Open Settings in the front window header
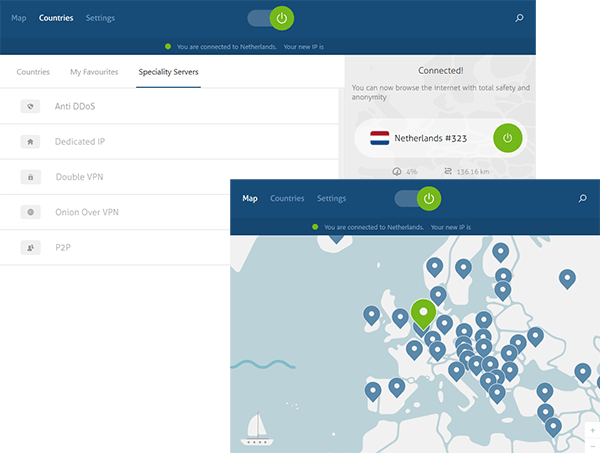This screenshot has height=453, width=600. tap(331, 198)
